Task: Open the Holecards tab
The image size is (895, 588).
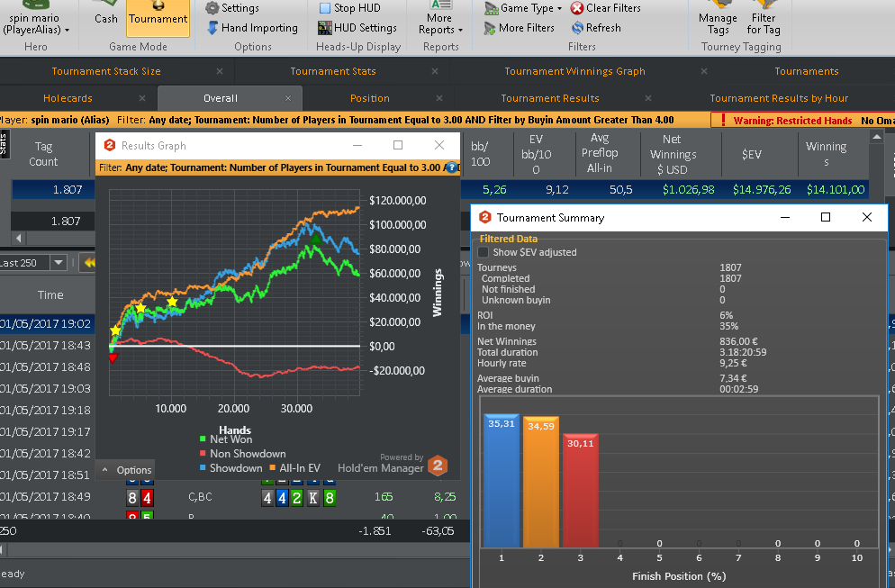Action: [68, 98]
